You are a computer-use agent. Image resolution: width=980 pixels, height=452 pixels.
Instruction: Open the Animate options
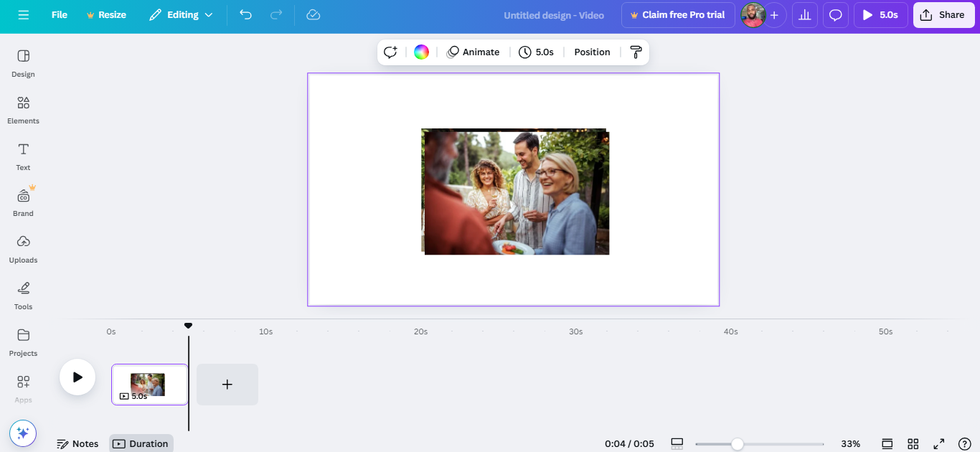[473, 51]
